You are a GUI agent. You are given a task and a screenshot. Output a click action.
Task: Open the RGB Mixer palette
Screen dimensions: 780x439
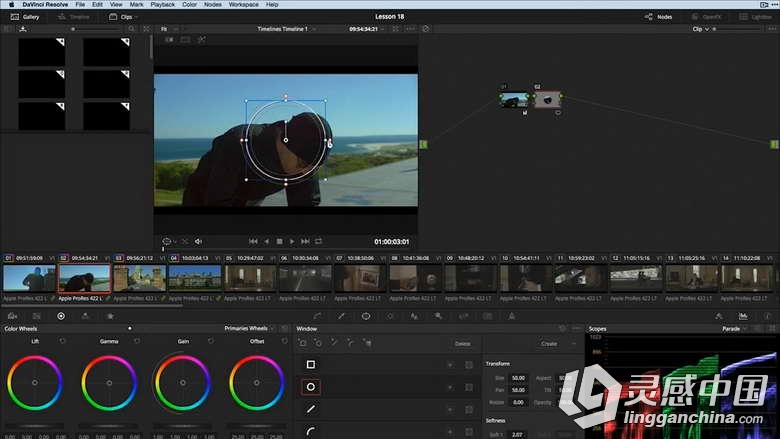(x=85, y=316)
